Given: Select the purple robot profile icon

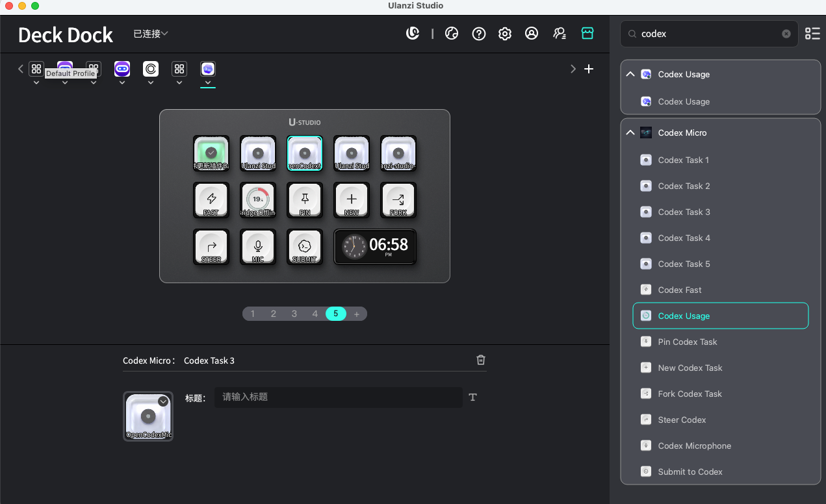Looking at the screenshot, I should [122, 69].
